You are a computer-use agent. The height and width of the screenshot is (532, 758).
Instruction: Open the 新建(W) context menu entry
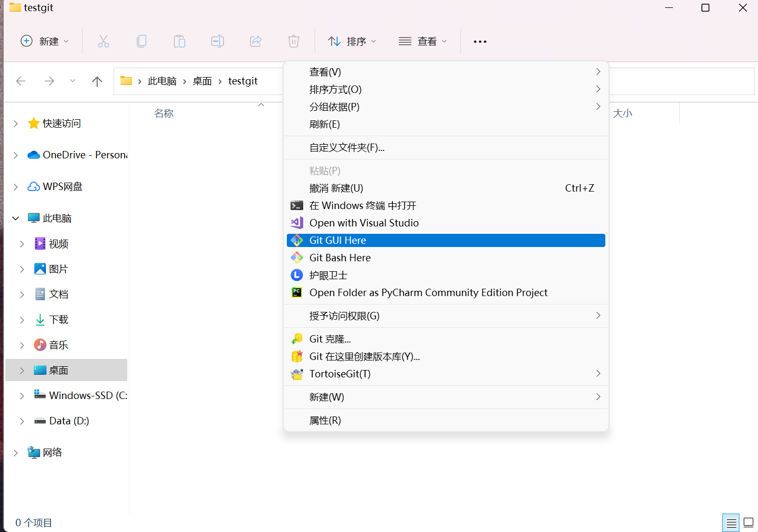click(327, 397)
